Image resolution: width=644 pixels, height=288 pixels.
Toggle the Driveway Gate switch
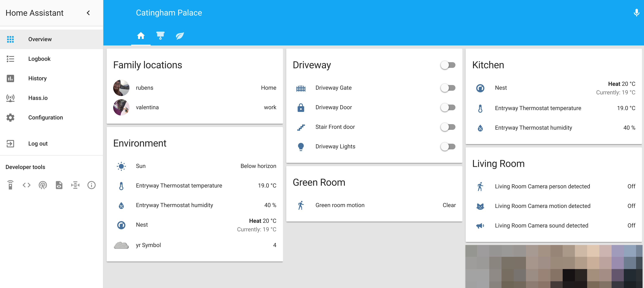coord(448,88)
